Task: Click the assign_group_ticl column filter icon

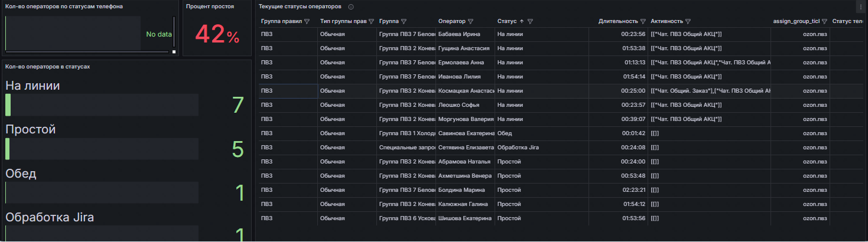Action: [x=824, y=21]
